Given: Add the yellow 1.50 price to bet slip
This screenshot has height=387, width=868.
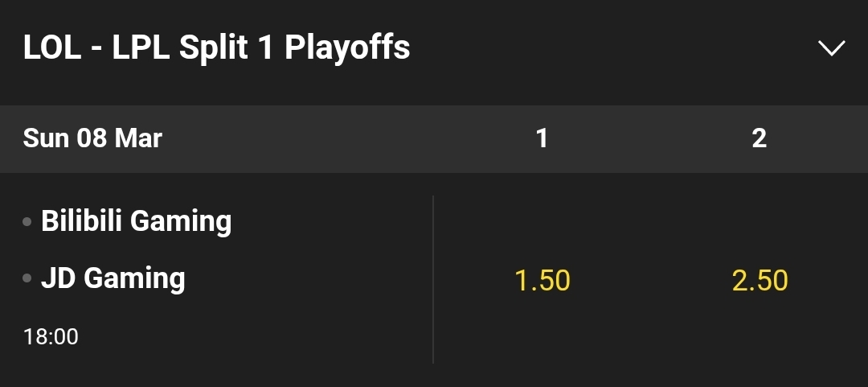Looking at the screenshot, I should click(x=542, y=280).
